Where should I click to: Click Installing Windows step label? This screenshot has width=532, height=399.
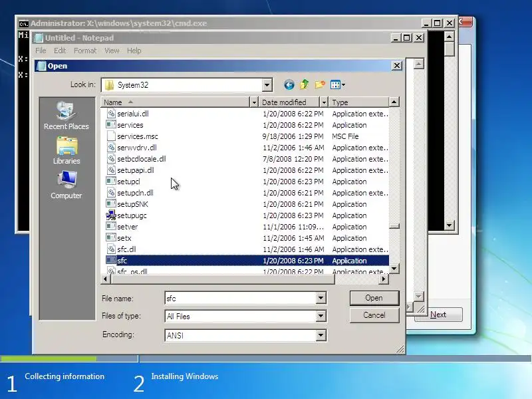click(x=185, y=376)
